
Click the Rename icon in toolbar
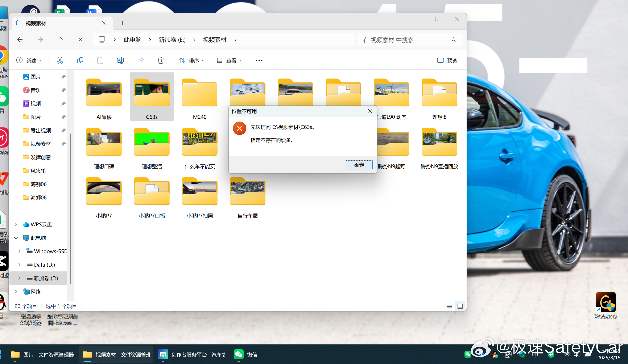120,60
